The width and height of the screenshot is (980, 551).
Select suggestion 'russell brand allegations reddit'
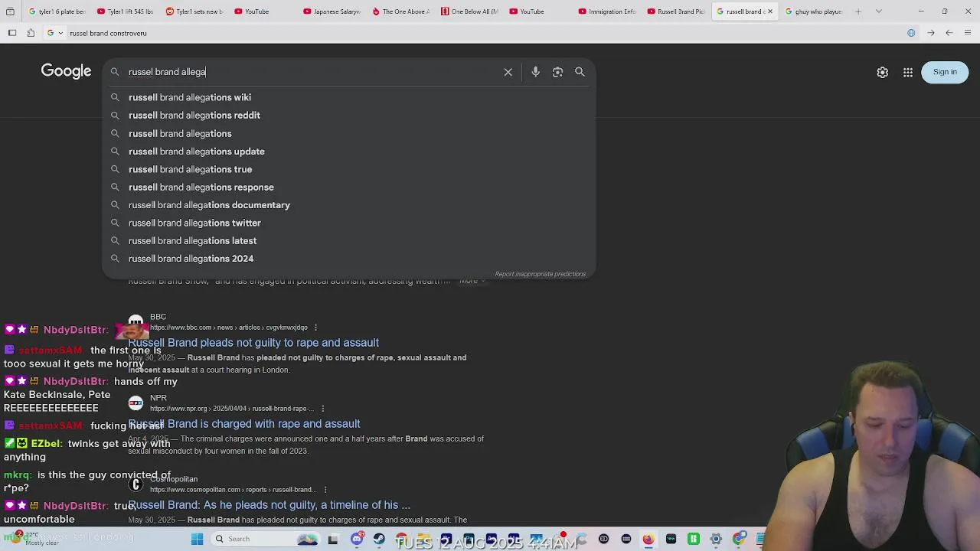pyautogui.click(x=348, y=115)
